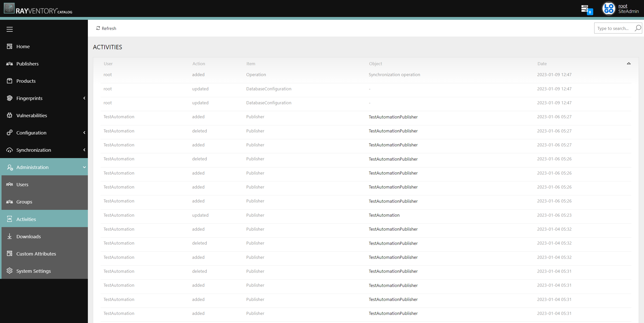644x323 pixels.
Task: Expand the Synchronization submenu chevron
Action: (84, 150)
